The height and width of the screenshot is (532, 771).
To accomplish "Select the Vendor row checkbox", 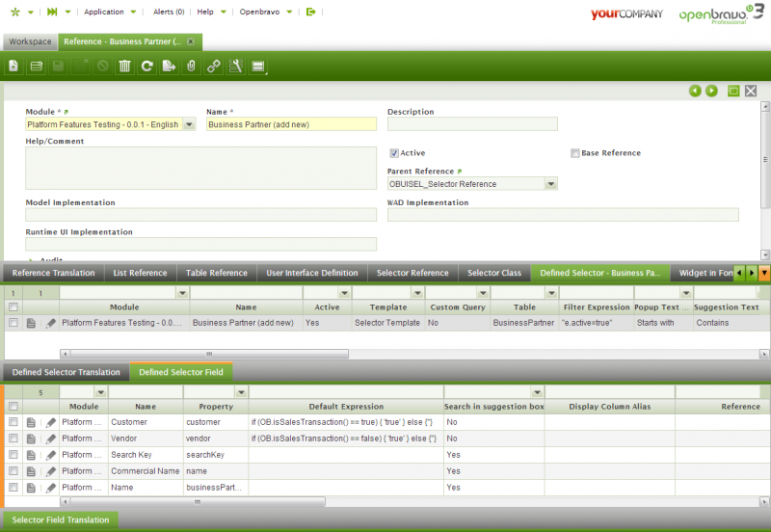I will click(13, 439).
